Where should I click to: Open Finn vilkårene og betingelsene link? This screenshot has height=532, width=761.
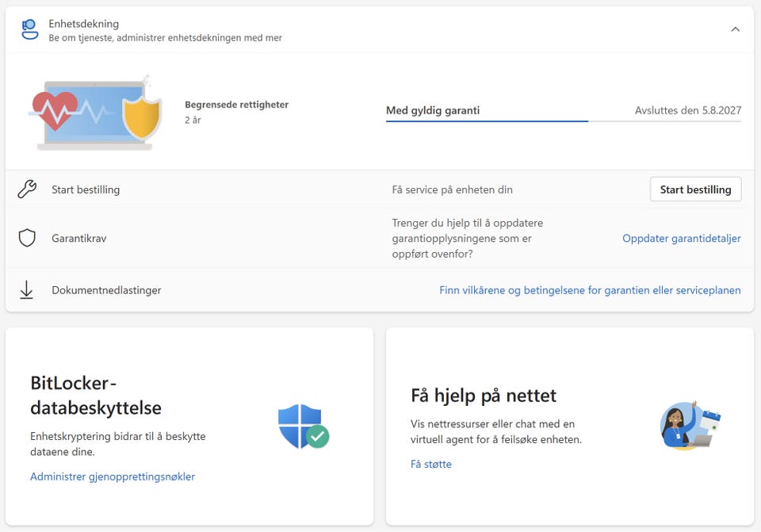coord(590,290)
